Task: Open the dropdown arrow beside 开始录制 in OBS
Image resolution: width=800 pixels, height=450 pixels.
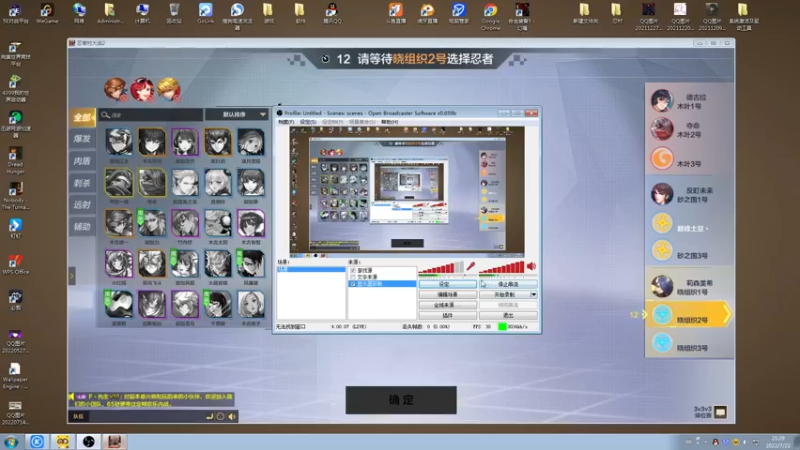Action: pos(533,294)
